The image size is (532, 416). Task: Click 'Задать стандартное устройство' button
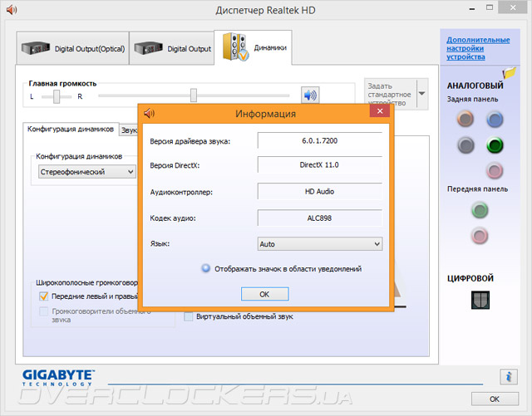click(x=391, y=94)
